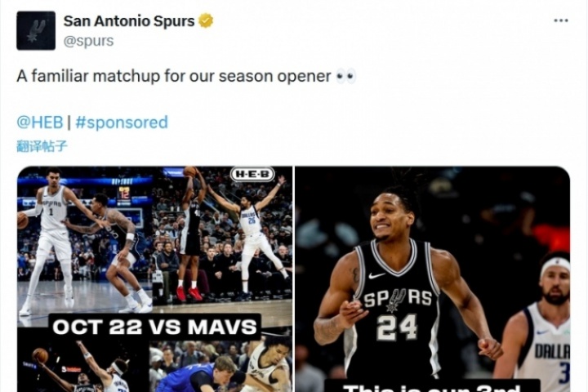Open the Spurs profile avatar
The image size is (588, 392).
pos(36,31)
